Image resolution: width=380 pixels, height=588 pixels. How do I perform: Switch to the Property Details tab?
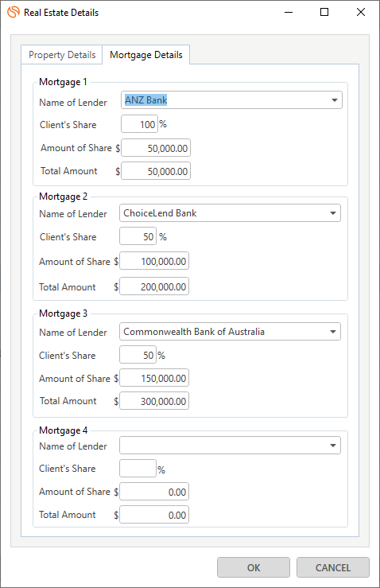(62, 55)
